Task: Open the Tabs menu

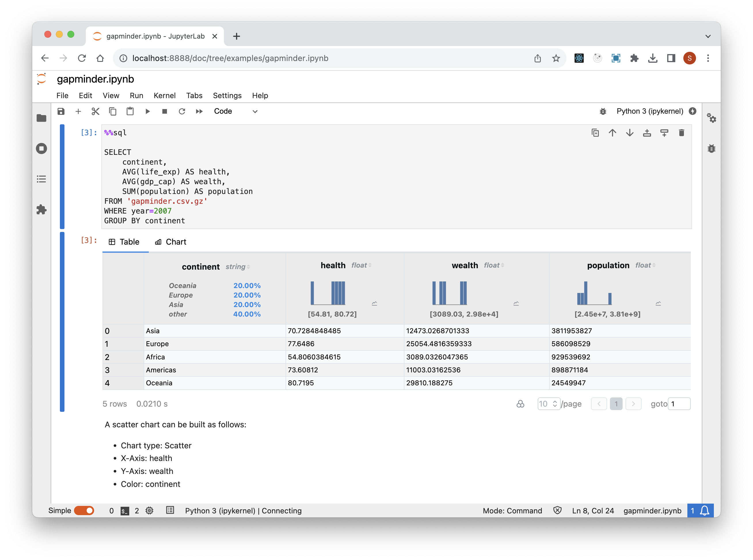Action: tap(194, 96)
